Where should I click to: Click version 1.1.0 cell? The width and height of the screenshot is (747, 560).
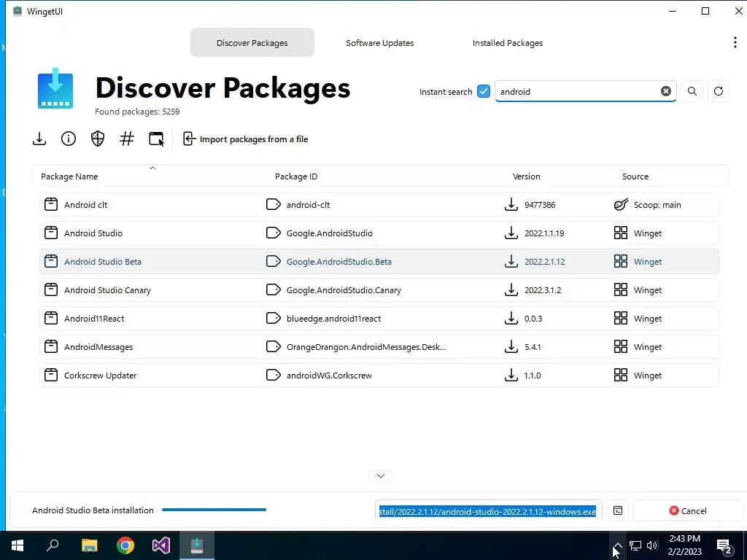pyautogui.click(x=533, y=376)
